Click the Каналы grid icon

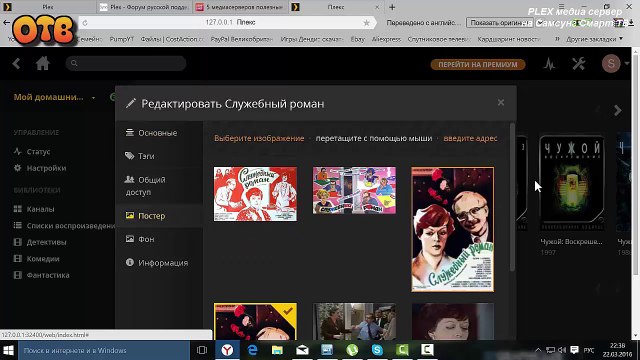(18, 209)
